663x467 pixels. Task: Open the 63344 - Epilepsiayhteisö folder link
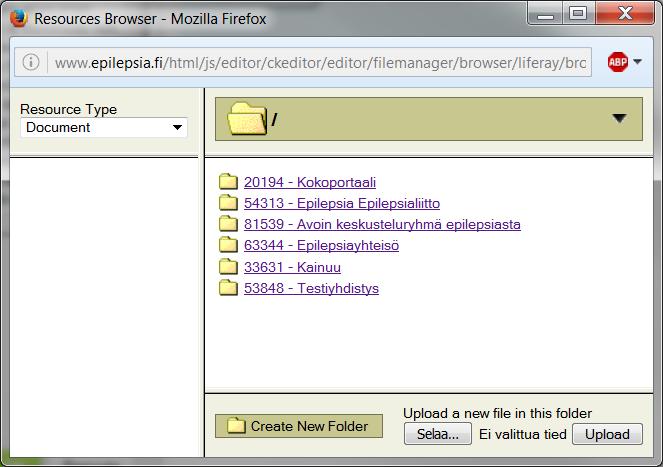[321, 246]
